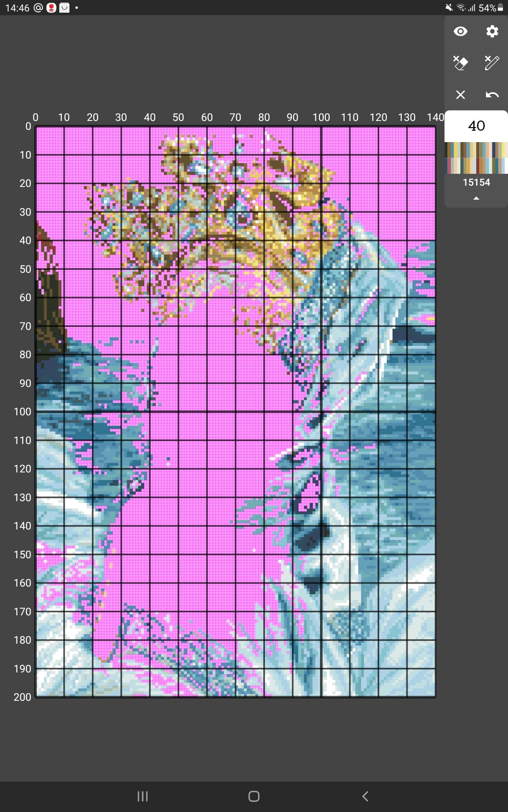Image resolution: width=508 pixels, height=812 pixels.
Task: Tap the X cross tool icon
Action: coord(460,95)
